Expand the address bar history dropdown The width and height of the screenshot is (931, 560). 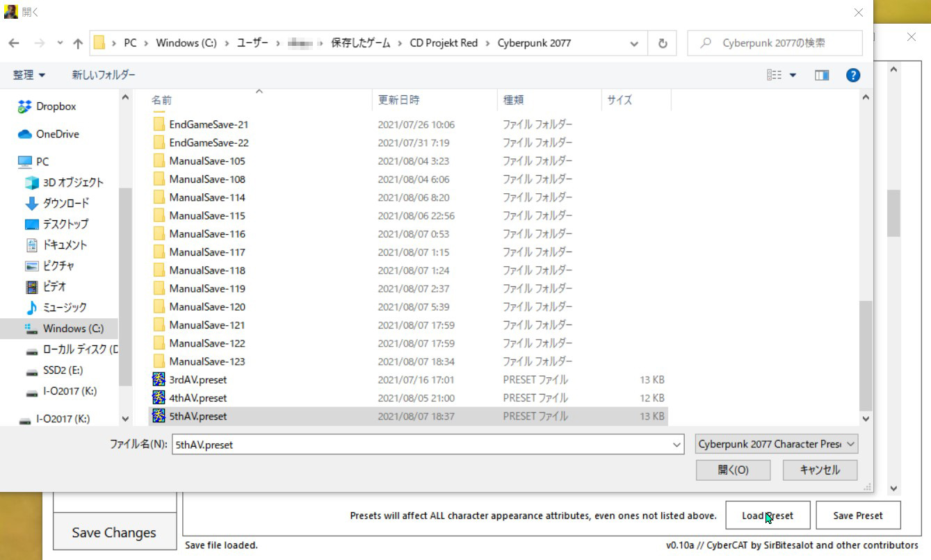634,43
